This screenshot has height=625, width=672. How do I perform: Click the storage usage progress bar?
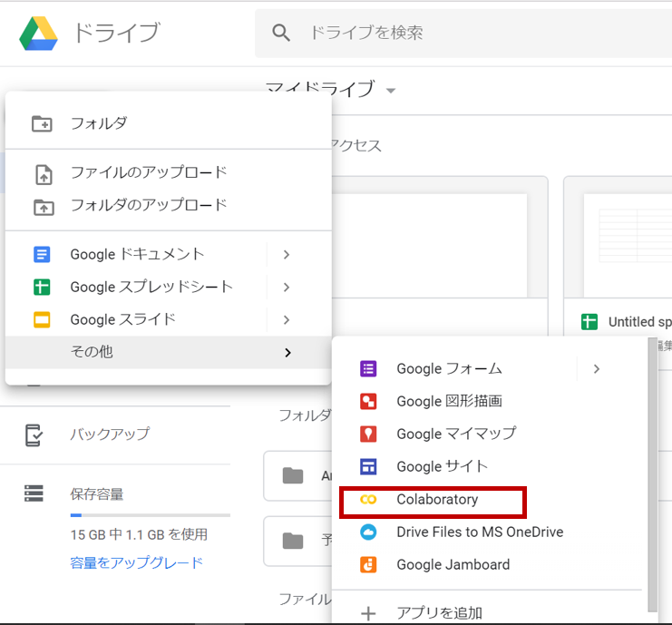coord(150,515)
